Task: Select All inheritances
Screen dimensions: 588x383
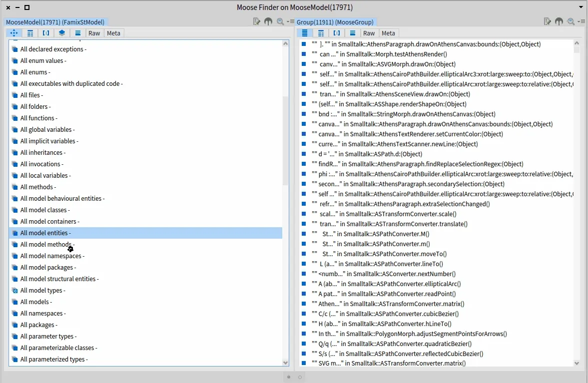Action: [145, 152]
